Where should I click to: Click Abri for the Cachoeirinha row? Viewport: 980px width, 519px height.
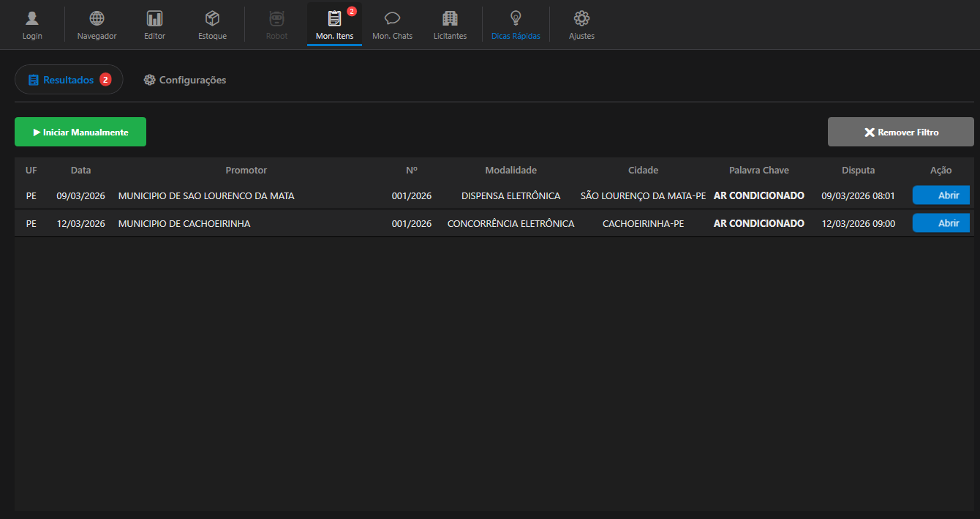pos(941,223)
